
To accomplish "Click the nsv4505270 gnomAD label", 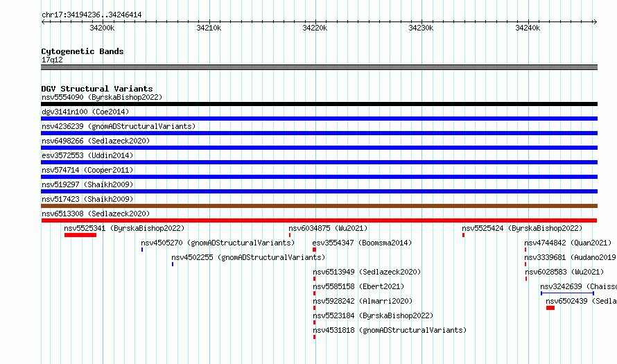I will (x=218, y=243).
